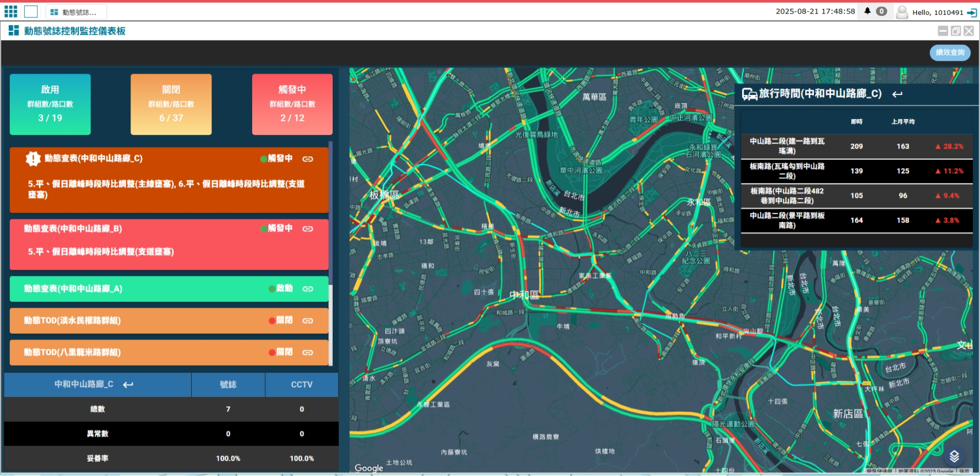Viewport: 980px width, 476px height.
Task: Expand the 關閉 groups summary card
Action: [x=171, y=104]
